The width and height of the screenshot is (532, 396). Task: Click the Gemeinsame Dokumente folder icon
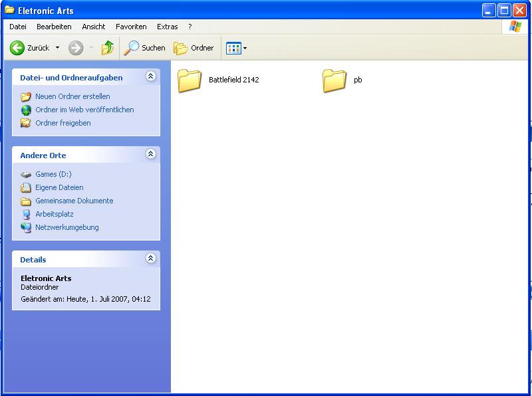click(26, 201)
